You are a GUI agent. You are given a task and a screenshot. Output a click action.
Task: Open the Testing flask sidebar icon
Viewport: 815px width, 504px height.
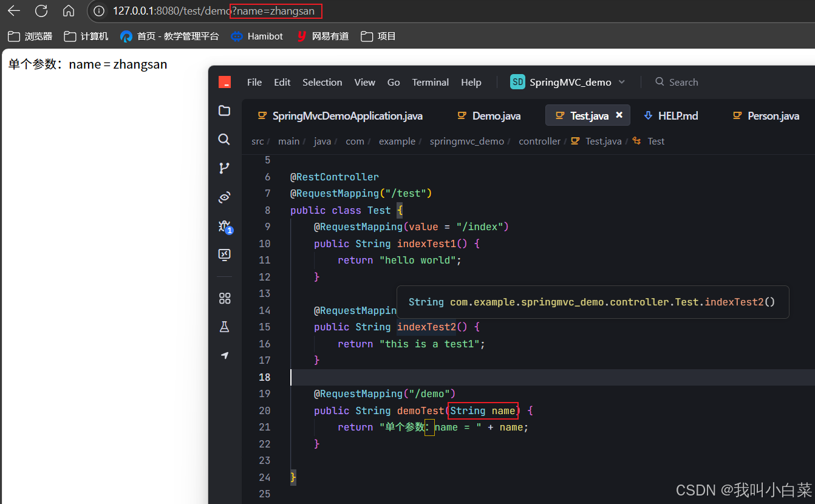click(225, 327)
